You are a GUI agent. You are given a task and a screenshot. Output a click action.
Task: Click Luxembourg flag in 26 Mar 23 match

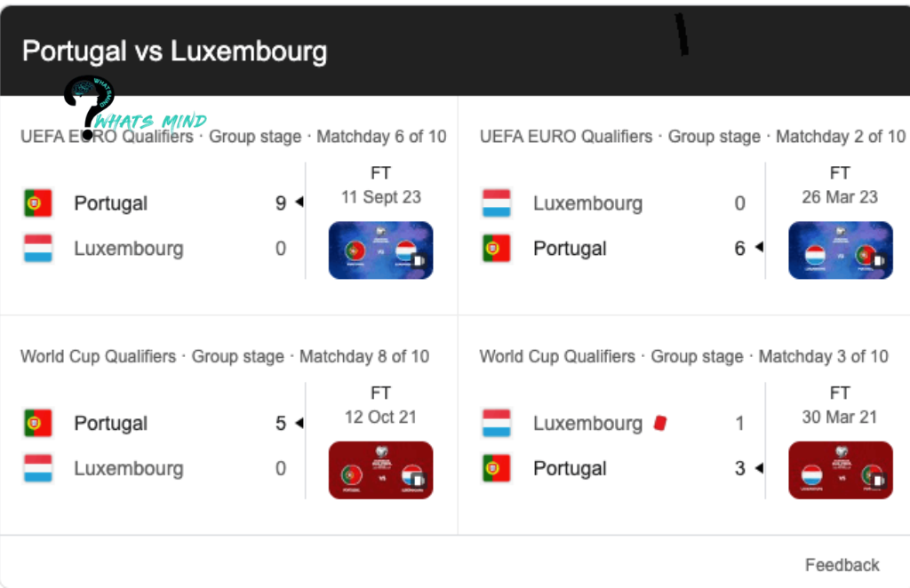[496, 203]
